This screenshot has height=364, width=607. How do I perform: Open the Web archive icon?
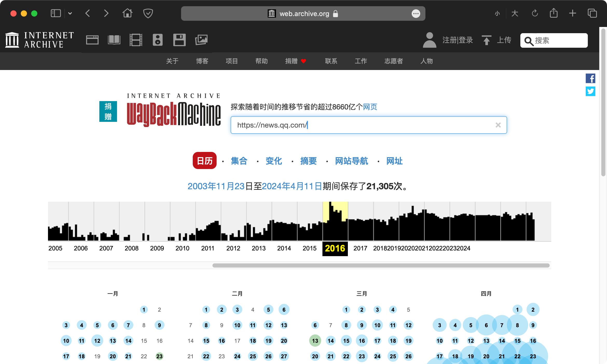tap(92, 40)
